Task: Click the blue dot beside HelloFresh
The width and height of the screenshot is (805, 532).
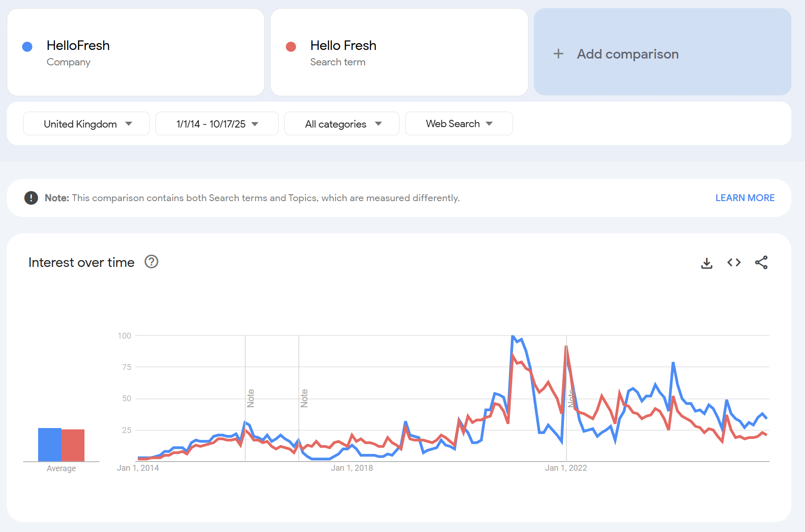Action: pos(27,47)
